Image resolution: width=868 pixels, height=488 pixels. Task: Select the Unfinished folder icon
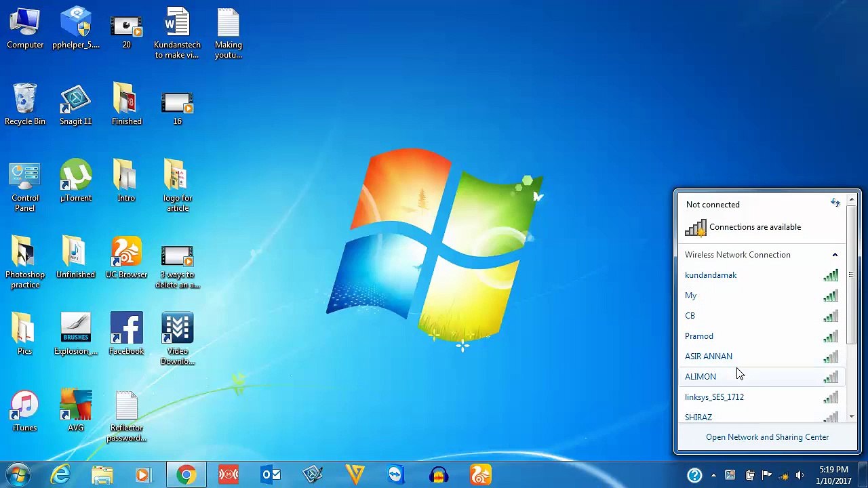tap(75, 258)
